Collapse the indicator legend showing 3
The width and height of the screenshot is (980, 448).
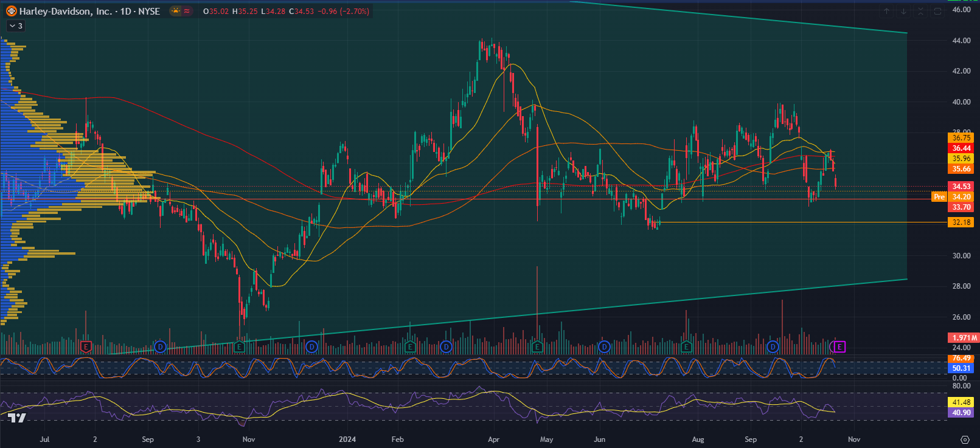coord(15,26)
